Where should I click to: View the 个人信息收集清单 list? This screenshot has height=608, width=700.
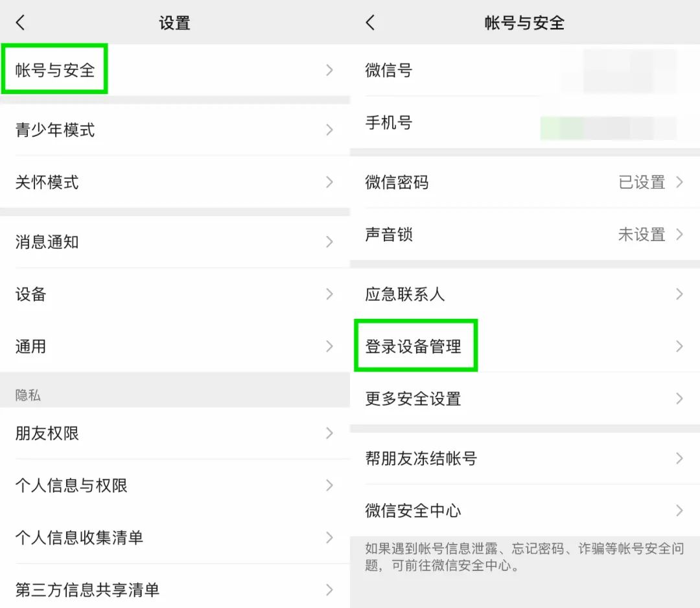tap(175, 537)
